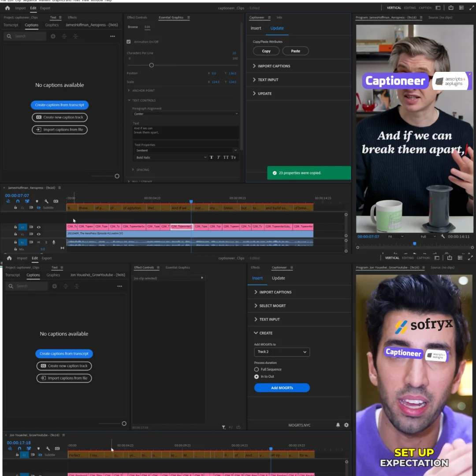Open Captioneer settings gear
This screenshot has height=476, width=476.
346,425
